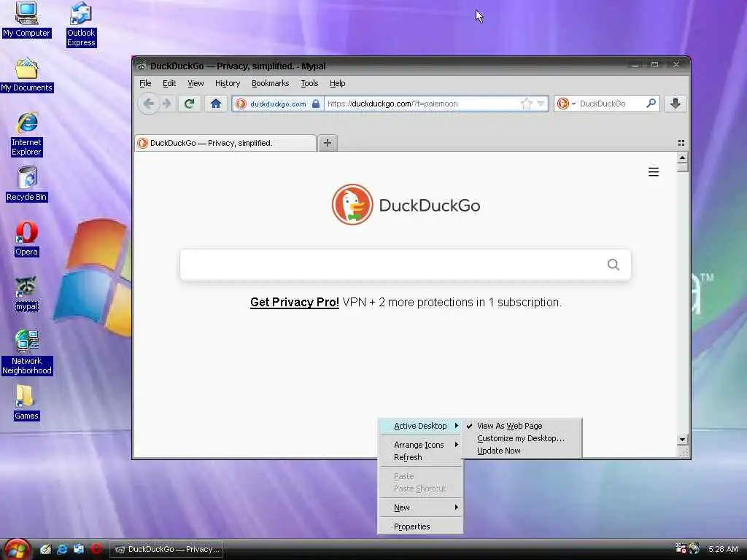The image size is (747, 560).
Task: Open My Computer desktop icon
Action: 26,20
